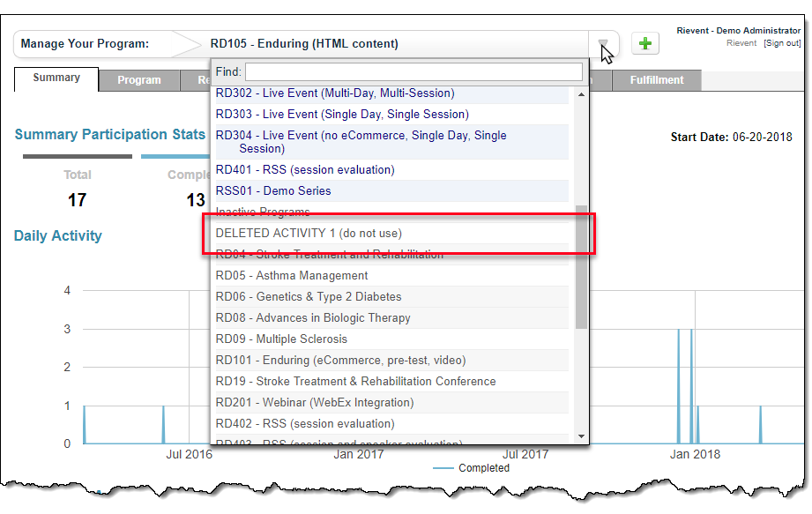Choose RD101 - Enduring (eCommerce, pre-test, video)

(x=340, y=361)
